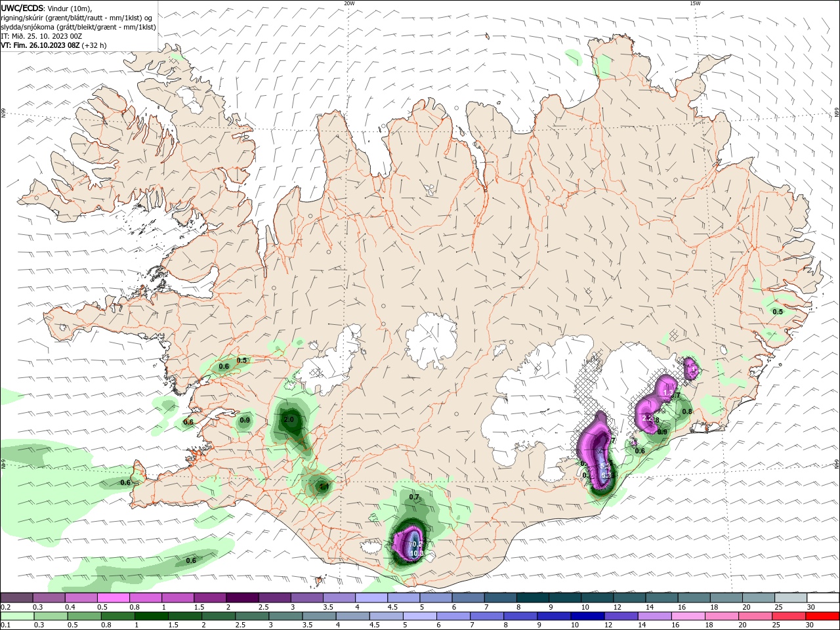Click the IT: Mið. 25. 10. 2023 00Z line
Screen dimensions: 840x630
(41, 36)
